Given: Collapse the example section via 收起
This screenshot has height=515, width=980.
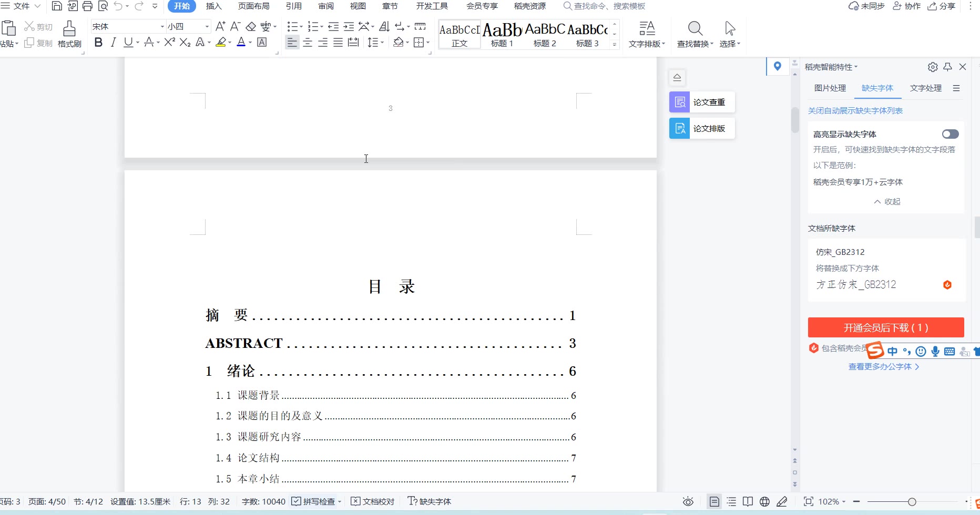Looking at the screenshot, I should (x=887, y=201).
